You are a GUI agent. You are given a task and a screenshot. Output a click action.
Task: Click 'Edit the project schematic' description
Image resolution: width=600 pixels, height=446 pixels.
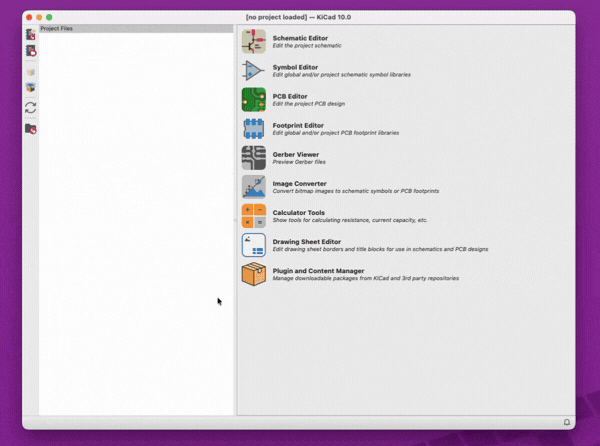tap(307, 46)
